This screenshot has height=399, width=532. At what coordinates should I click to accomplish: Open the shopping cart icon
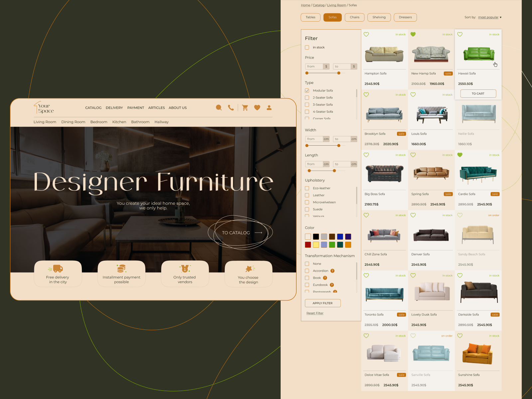pyautogui.click(x=245, y=108)
